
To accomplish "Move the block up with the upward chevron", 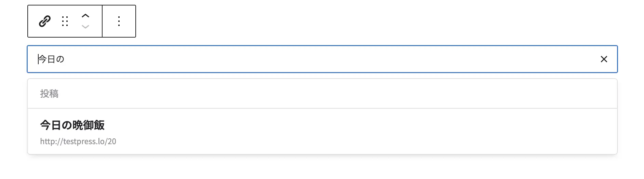I will pos(85,16).
